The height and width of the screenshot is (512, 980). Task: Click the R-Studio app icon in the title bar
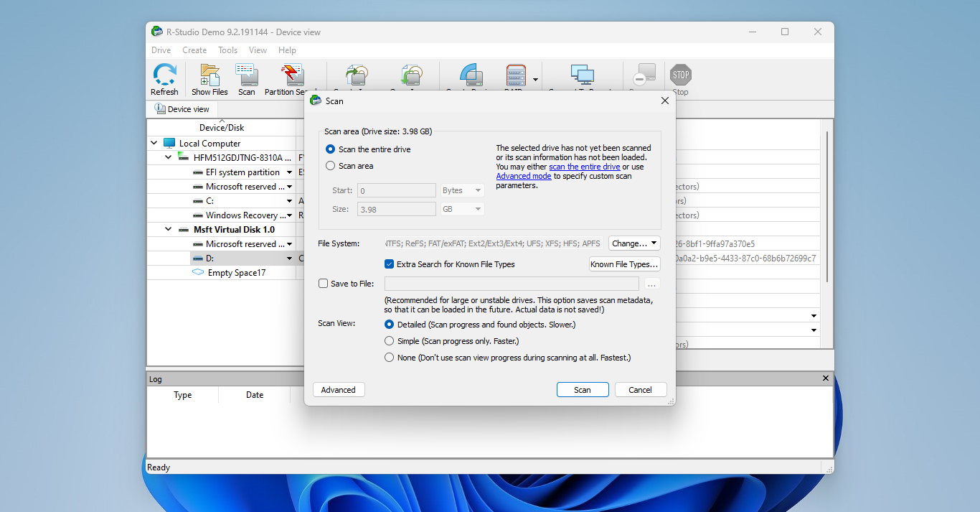[x=157, y=32]
